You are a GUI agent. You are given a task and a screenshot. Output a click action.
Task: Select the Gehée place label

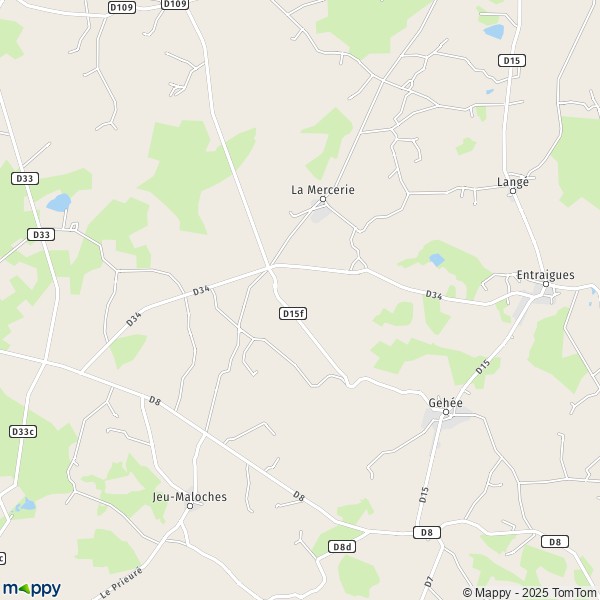pos(445,403)
